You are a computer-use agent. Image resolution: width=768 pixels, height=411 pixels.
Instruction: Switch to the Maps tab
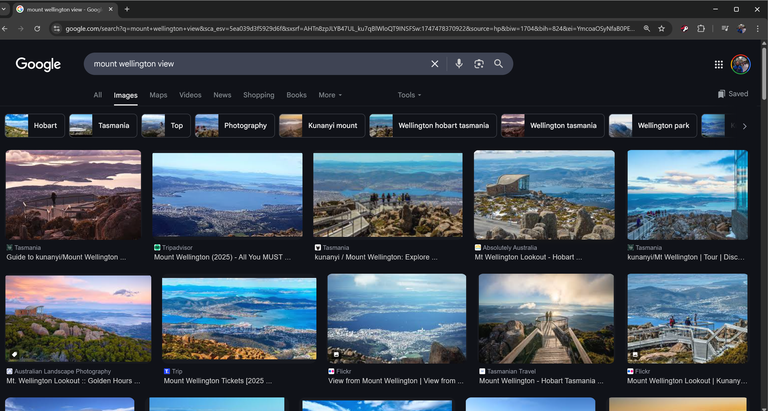pyautogui.click(x=158, y=95)
